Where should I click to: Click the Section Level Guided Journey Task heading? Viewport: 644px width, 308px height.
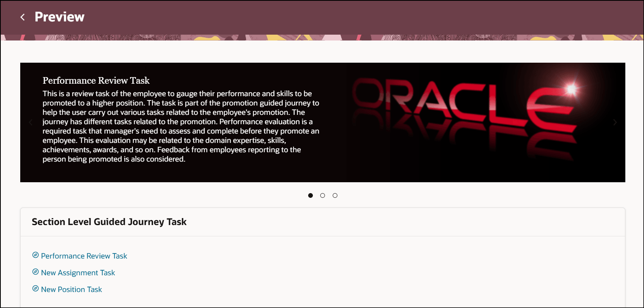[109, 222]
